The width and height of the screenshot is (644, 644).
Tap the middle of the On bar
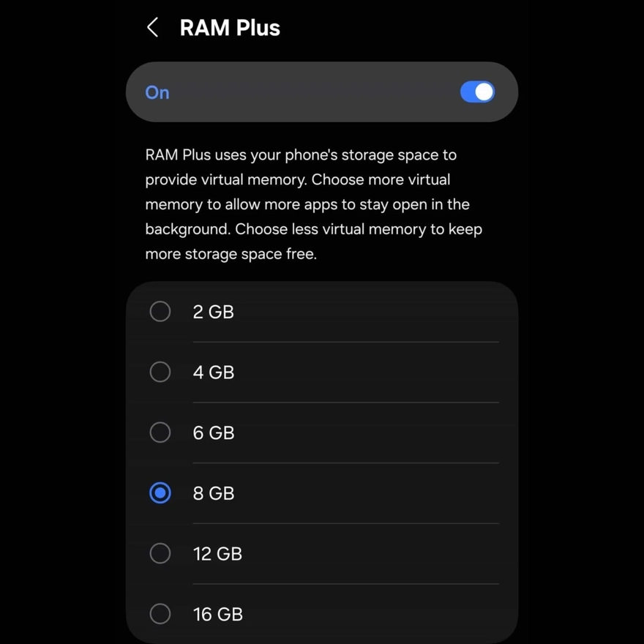click(322, 92)
